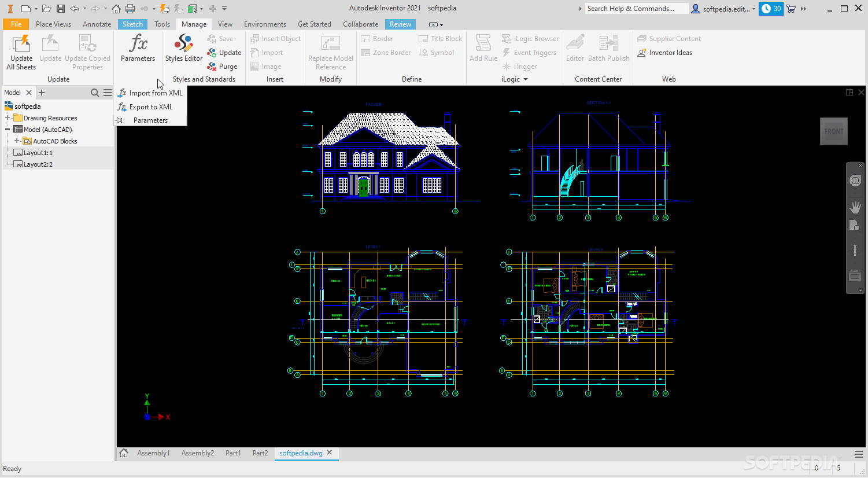Switch to Part2 document tab
Viewport: 868px width, 478px height.
click(260, 453)
